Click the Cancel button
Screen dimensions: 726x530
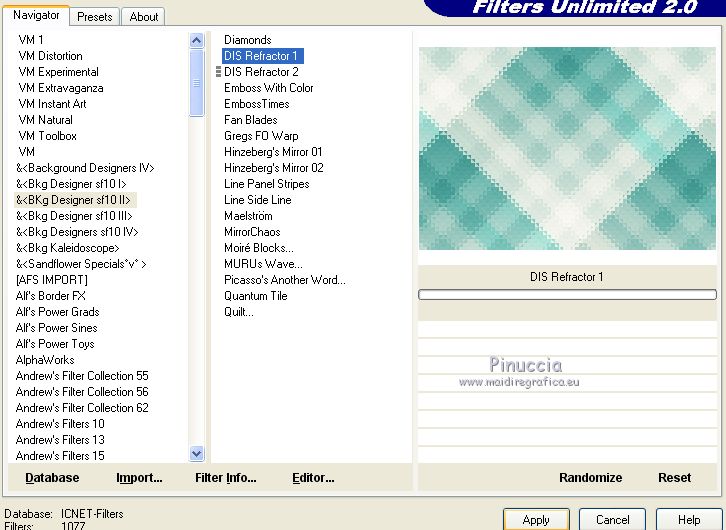612,520
